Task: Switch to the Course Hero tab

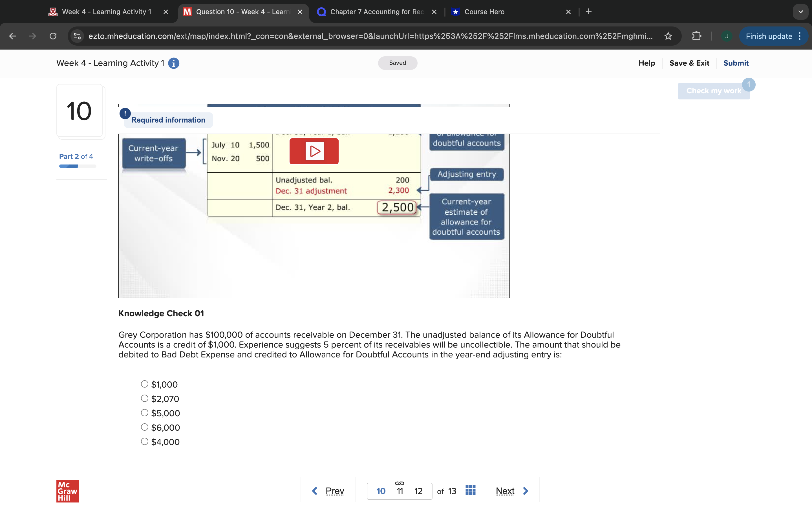Action: click(x=484, y=12)
